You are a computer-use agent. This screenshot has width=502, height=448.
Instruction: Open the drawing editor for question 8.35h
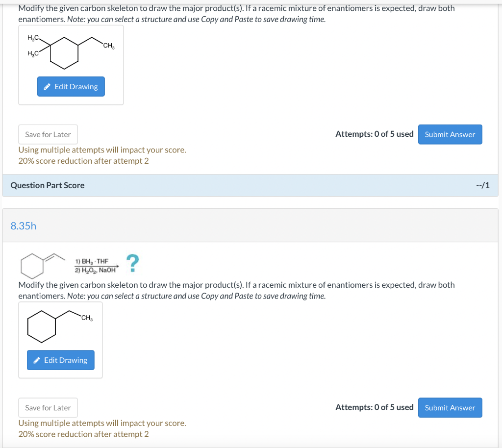(x=60, y=360)
